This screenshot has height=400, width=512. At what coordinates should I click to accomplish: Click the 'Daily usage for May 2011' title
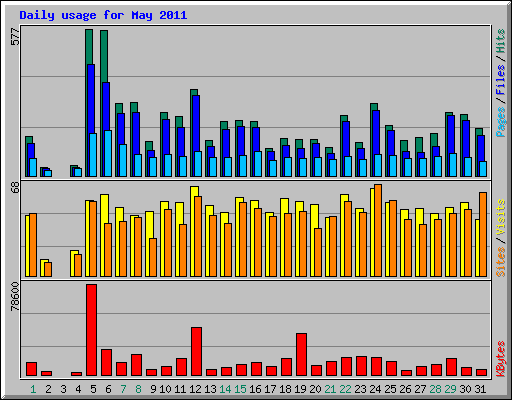pyautogui.click(x=103, y=15)
